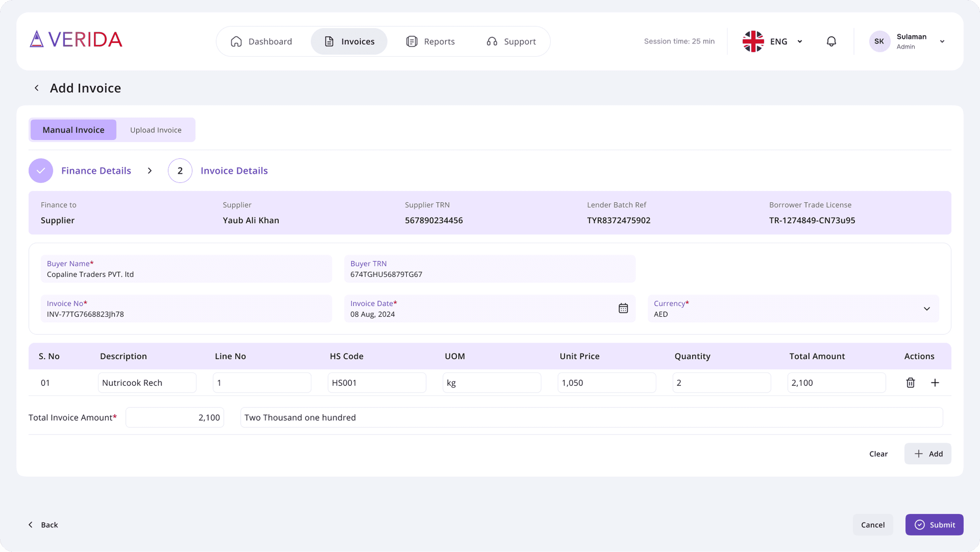Click the Clear link
The width and height of the screenshot is (980, 552).
pyautogui.click(x=878, y=454)
